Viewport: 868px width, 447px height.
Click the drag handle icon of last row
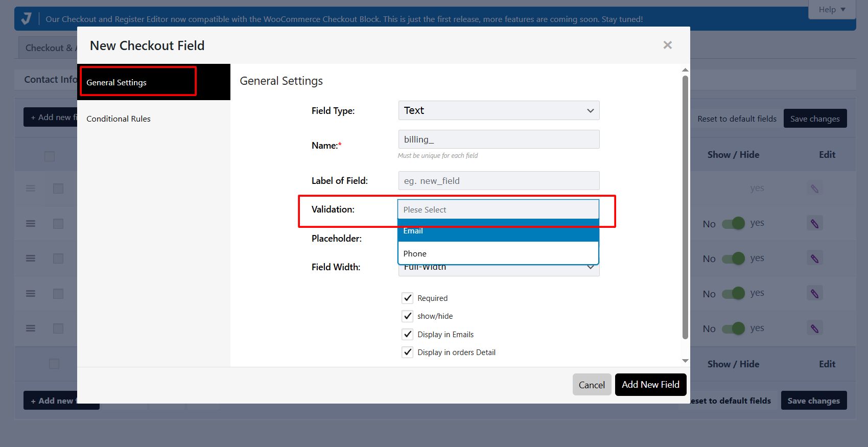[x=31, y=328]
